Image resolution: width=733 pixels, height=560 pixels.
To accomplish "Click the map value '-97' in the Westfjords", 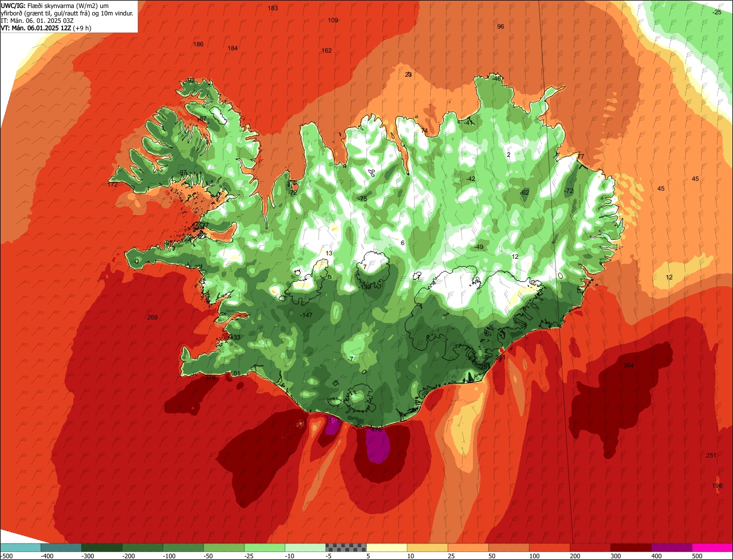I will tap(183, 172).
